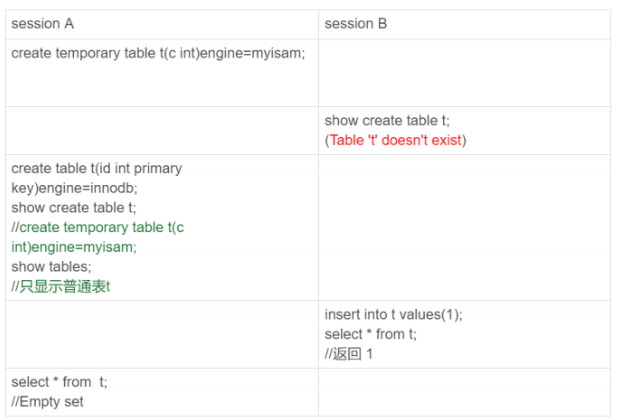The image size is (619, 420).
Task: Click the "session B" column header
Action: click(355, 23)
